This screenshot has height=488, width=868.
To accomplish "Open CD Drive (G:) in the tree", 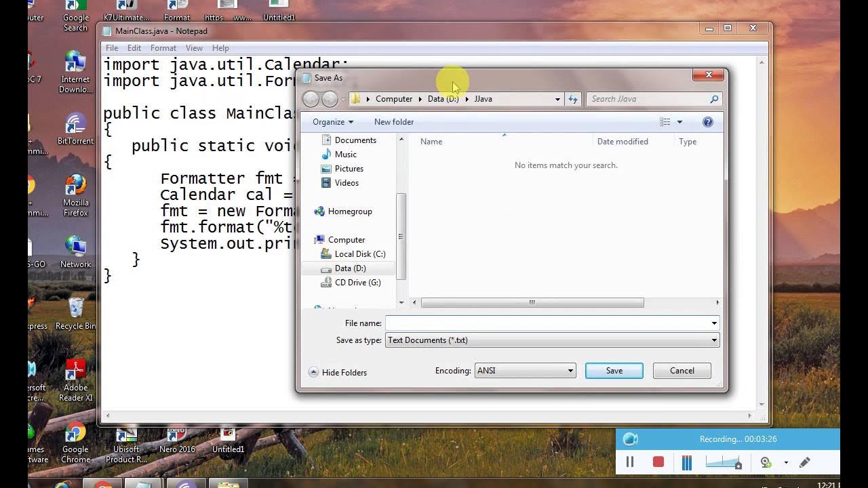I will point(357,283).
